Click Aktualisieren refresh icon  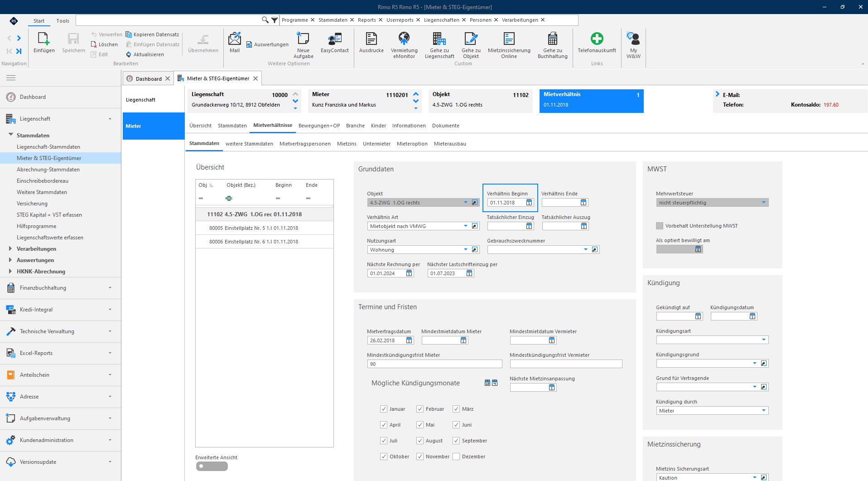point(129,54)
